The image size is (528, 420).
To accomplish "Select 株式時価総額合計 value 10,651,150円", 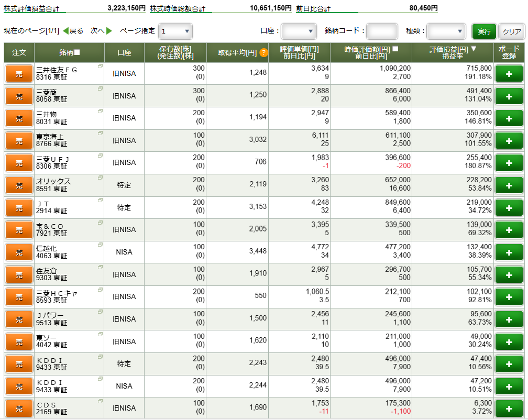I will (x=270, y=8).
